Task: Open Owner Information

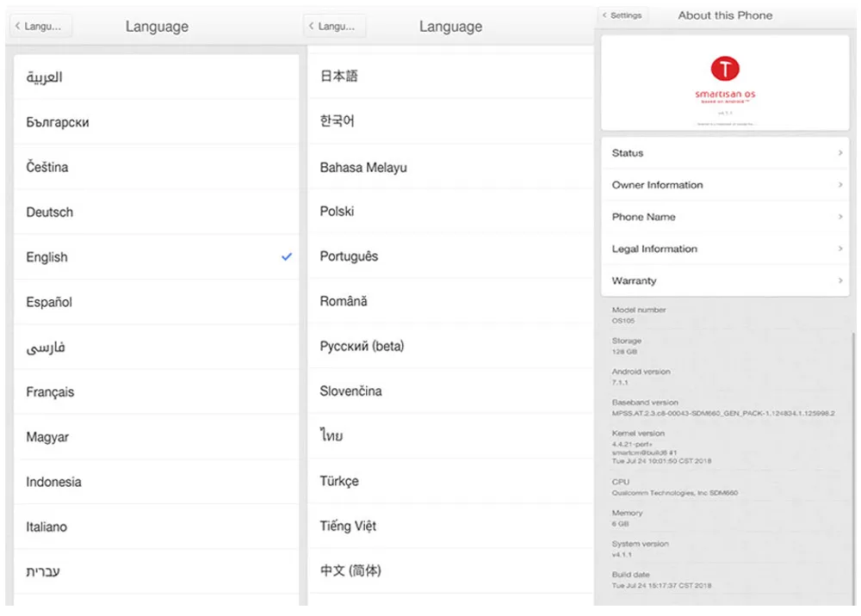Action: tap(725, 185)
